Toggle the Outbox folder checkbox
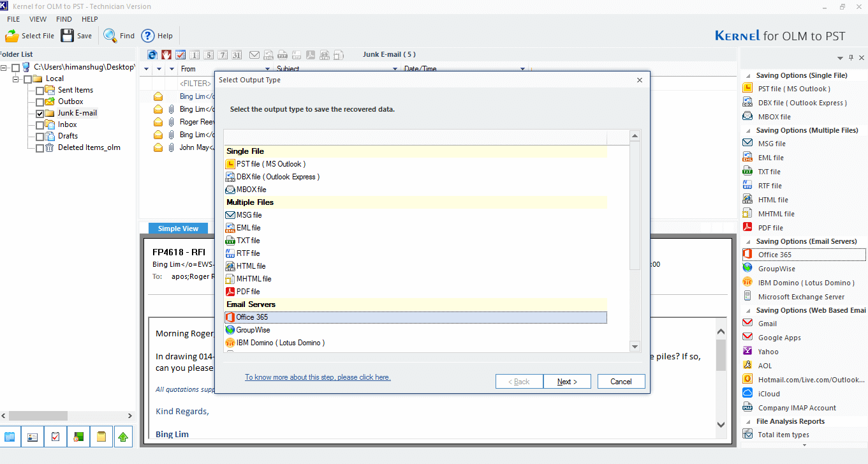The image size is (868, 464). coord(40,101)
